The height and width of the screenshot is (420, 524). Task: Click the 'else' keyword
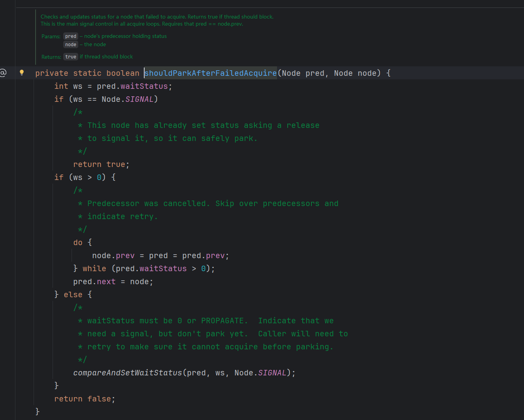[x=73, y=294]
